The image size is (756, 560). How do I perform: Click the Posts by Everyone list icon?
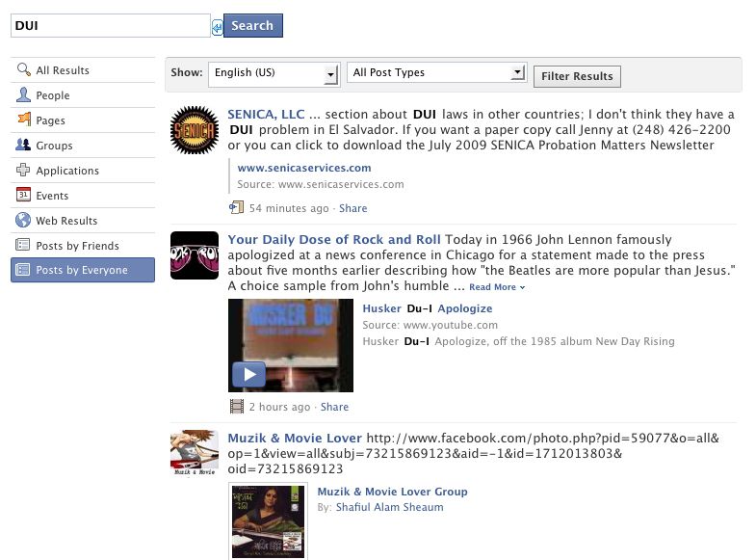(x=23, y=269)
